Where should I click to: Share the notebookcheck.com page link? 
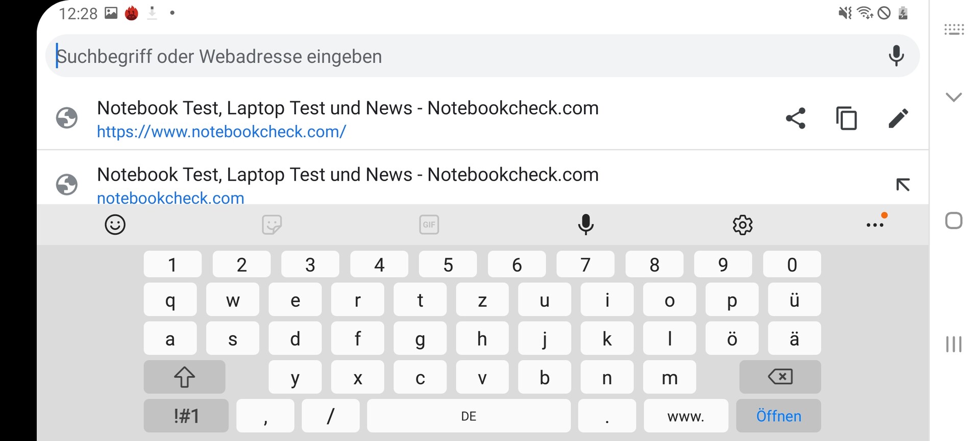click(x=795, y=118)
